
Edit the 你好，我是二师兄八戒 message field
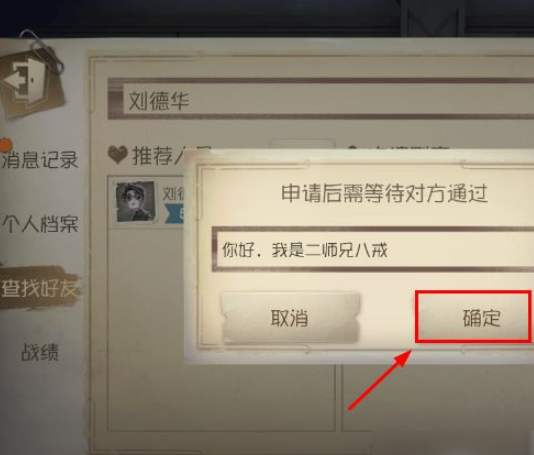pyautogui.click(x=373, y=250)
